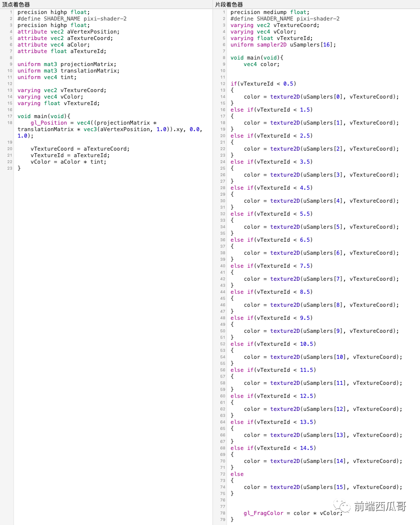Screen dimensions: 420x525
Task: Click the texture2D(uSamplers[0]) line
Action: 321,97
